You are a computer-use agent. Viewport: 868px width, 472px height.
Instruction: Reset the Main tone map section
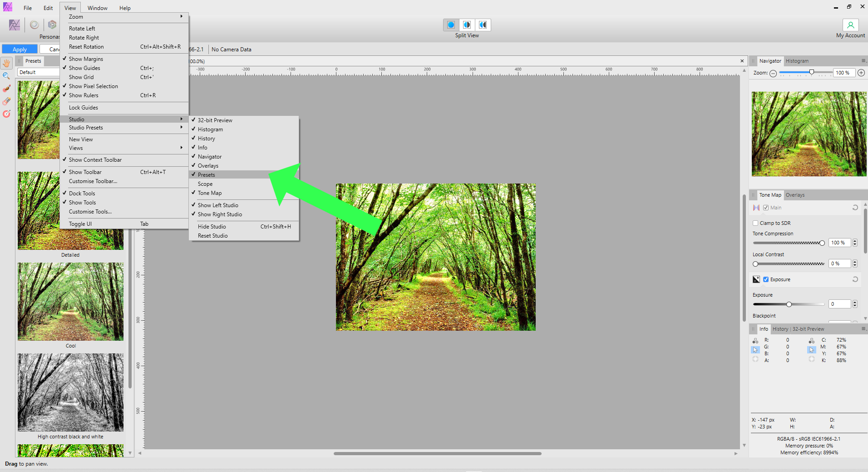[x=855, y=208]
